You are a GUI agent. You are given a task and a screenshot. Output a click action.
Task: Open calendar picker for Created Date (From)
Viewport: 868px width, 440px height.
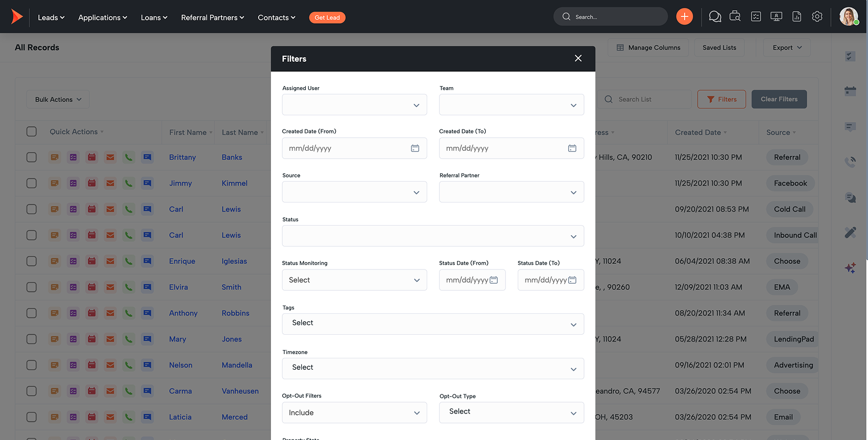click(415, 149)
